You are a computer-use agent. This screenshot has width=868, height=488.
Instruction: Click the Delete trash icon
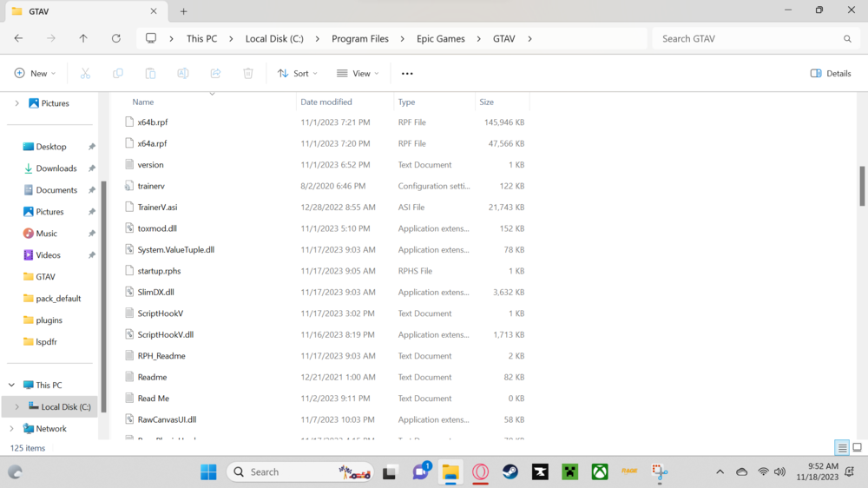(x=248, y=73)
